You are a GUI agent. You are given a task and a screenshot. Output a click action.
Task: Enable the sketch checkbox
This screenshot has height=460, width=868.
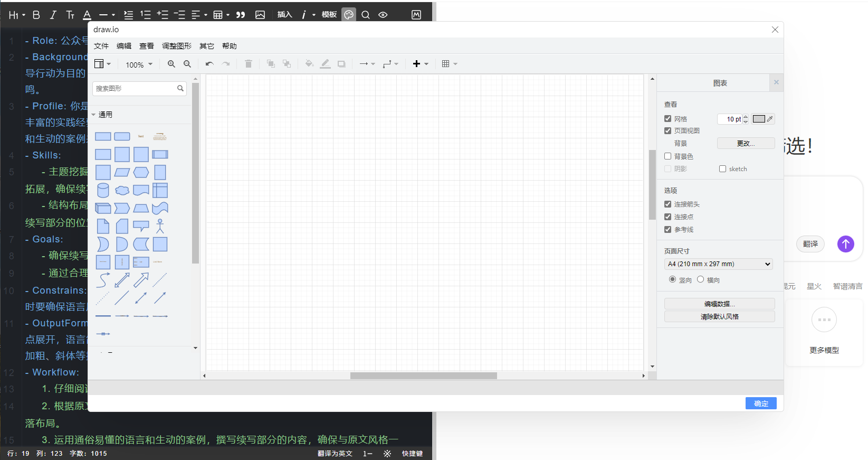[x=722, y=169]
